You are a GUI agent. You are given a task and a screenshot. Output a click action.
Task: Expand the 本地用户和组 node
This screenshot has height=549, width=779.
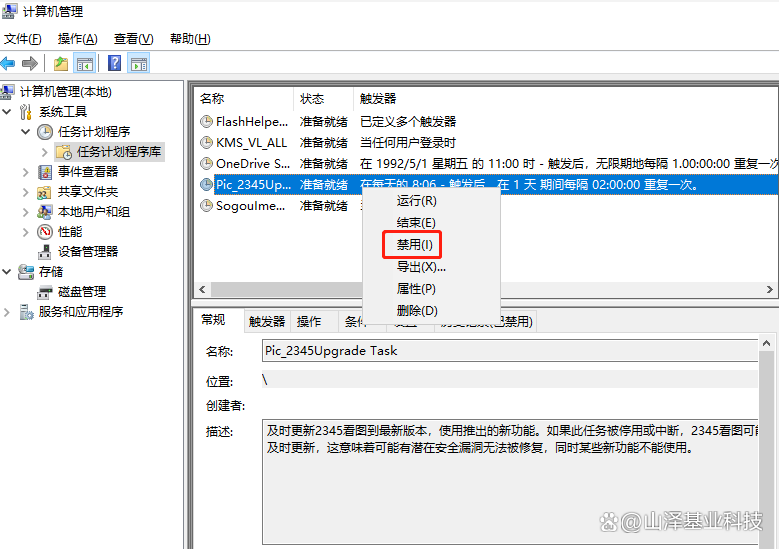click(26, 212)
